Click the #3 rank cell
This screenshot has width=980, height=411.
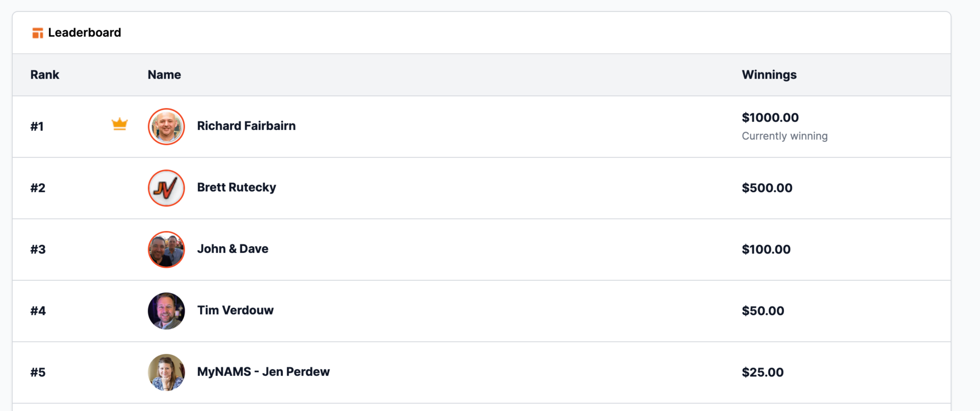38,249
